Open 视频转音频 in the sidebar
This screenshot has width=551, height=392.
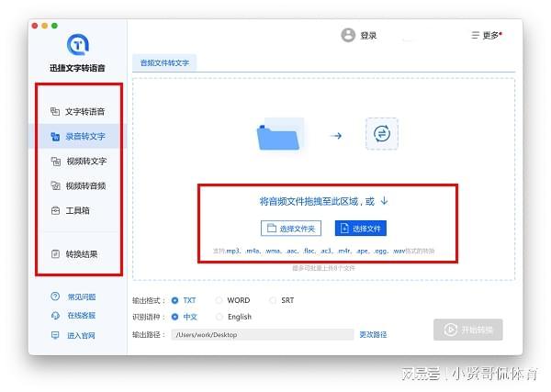(x=78, y=185)
